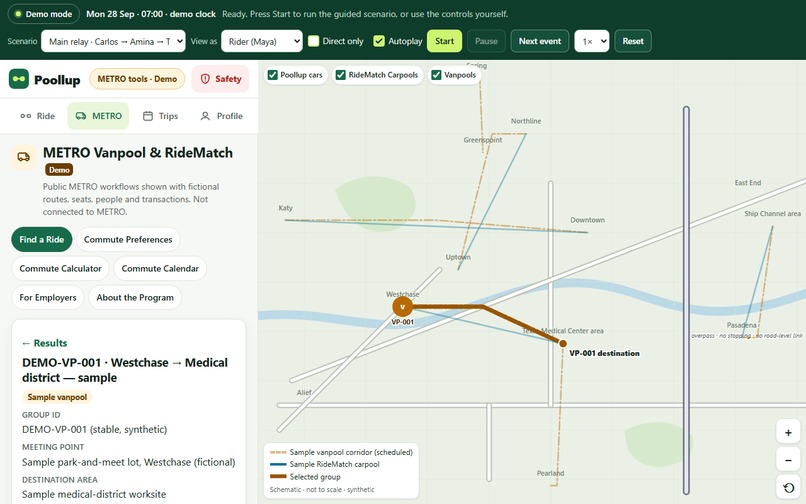Click the Pause button
The height and width of the screenshot is (504, 806).
486,41
